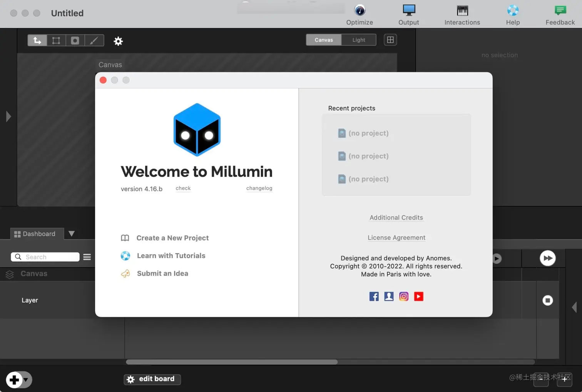Viewport: 582px width, 392px height.
Task: Select the brush drawing tool
Action: click(94, 40)
